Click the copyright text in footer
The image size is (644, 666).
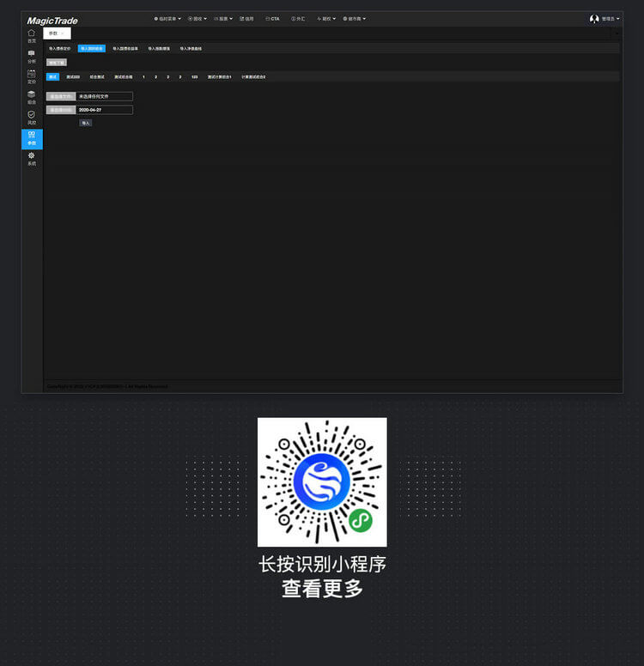click(107, 386)
